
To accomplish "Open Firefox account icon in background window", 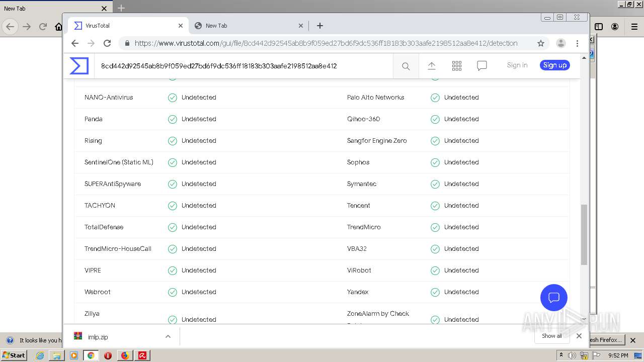I will [615, 27].
